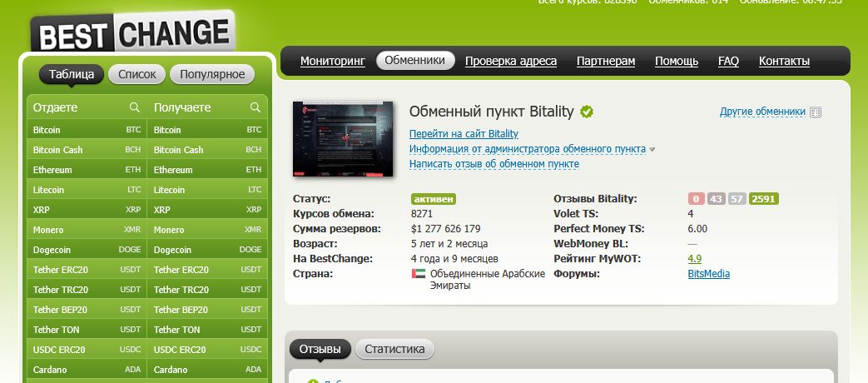
Task: Select Monero in the Отдаете column
Action: 87,229
